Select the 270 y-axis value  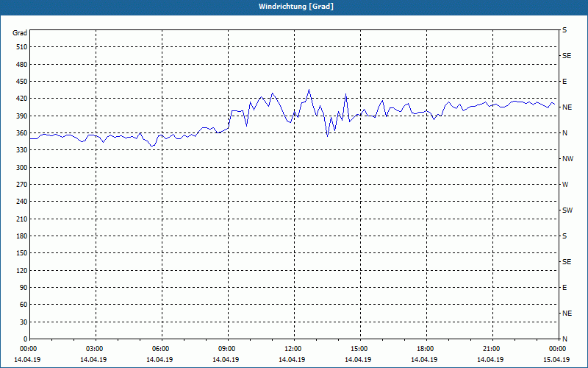point(22,185)
